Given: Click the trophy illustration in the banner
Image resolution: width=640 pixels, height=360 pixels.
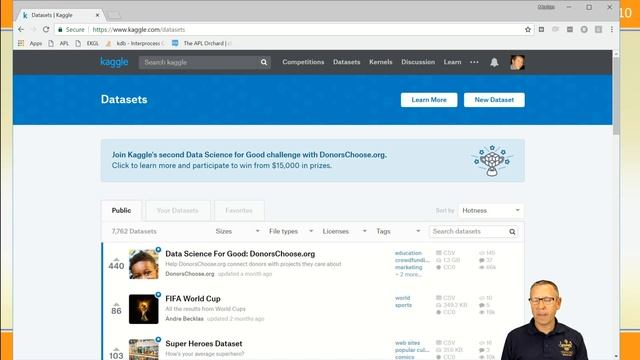Looking at the screenshot, I should click(492, 160).
